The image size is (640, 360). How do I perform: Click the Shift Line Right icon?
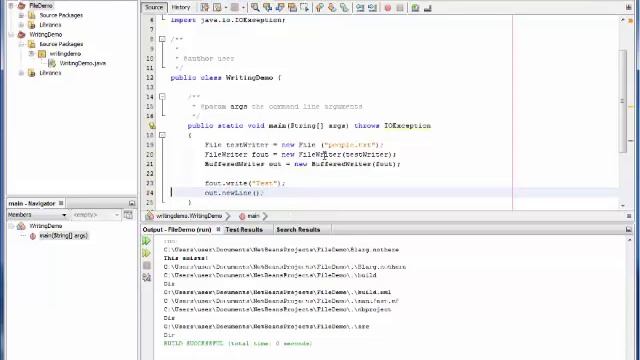[x=372, y=7]
